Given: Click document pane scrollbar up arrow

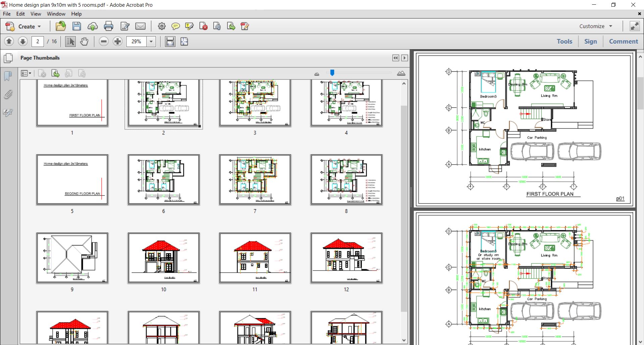Looking at the screenshot, I should click(640, 57).
